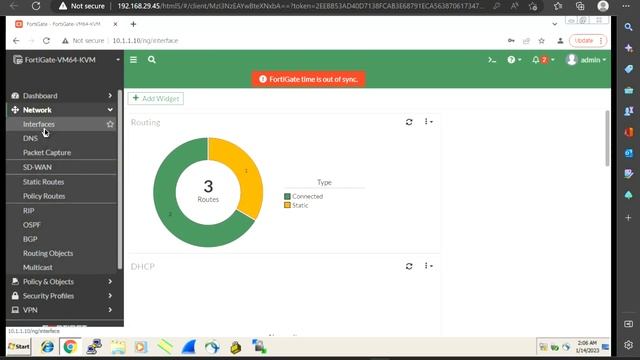Viewport: 640px width, 360px height.
Task: Open the saved password key icon
Action: pyautogui.click(x=511, y=41)
